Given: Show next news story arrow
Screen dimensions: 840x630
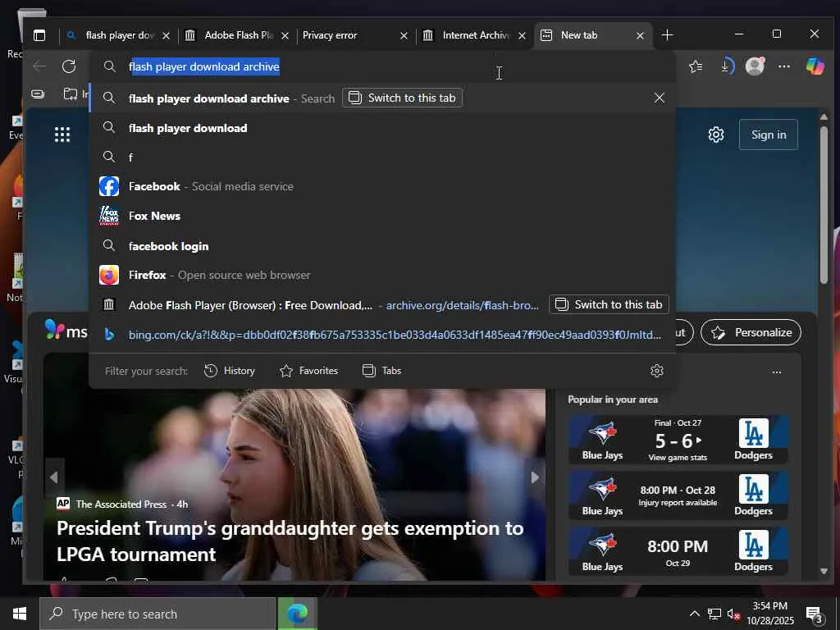Looking at the screenshot, I should (x=535, y=477).
